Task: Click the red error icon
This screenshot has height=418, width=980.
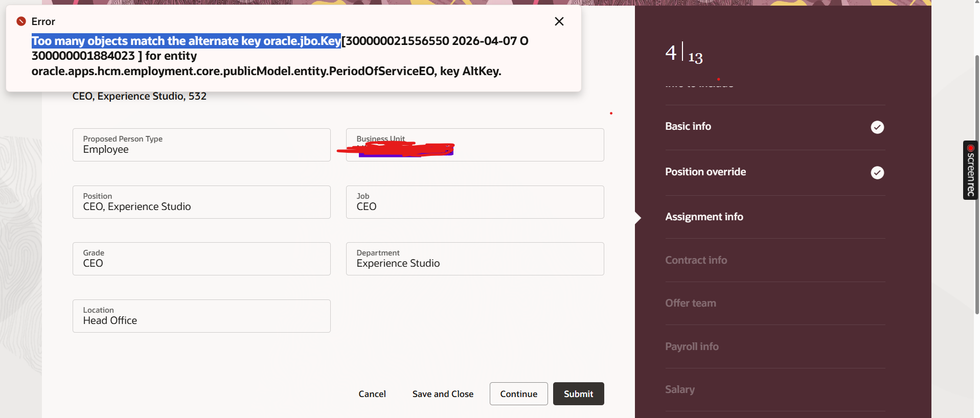Action: click(x=21, y=21)
